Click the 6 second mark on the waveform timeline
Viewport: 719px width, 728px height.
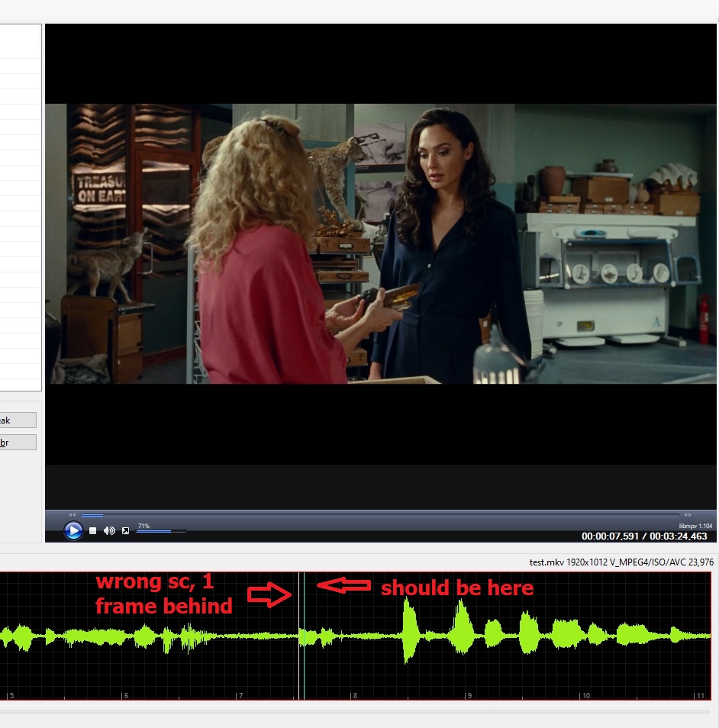pyautogui.click(x=125, y=695)
